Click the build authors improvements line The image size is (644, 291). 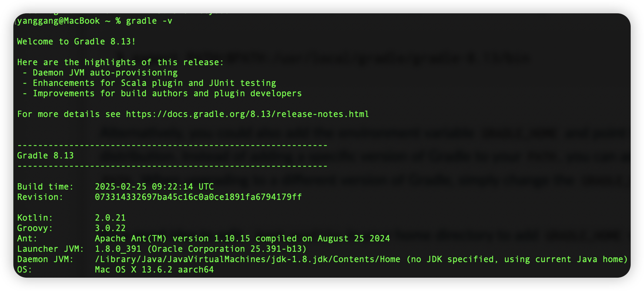coord(167,93)
